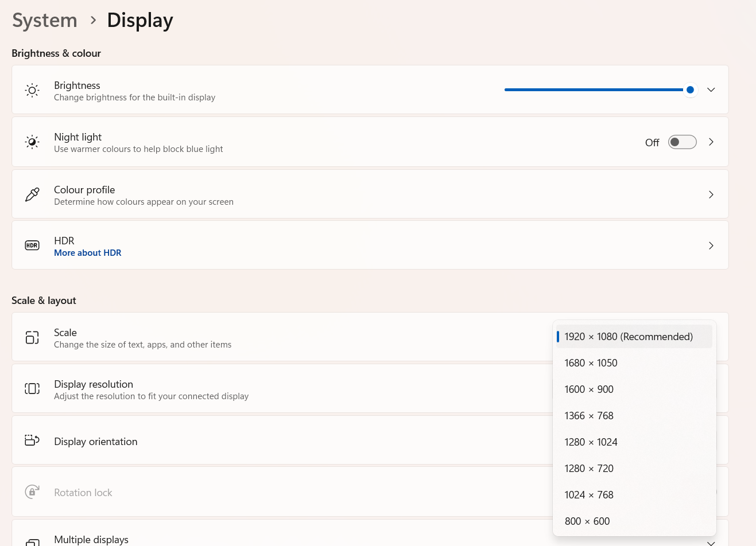Image resolution: width=756 pixels, height=546 pixels.
Task: Open Night light settings arrow
Action: point(711,142)
